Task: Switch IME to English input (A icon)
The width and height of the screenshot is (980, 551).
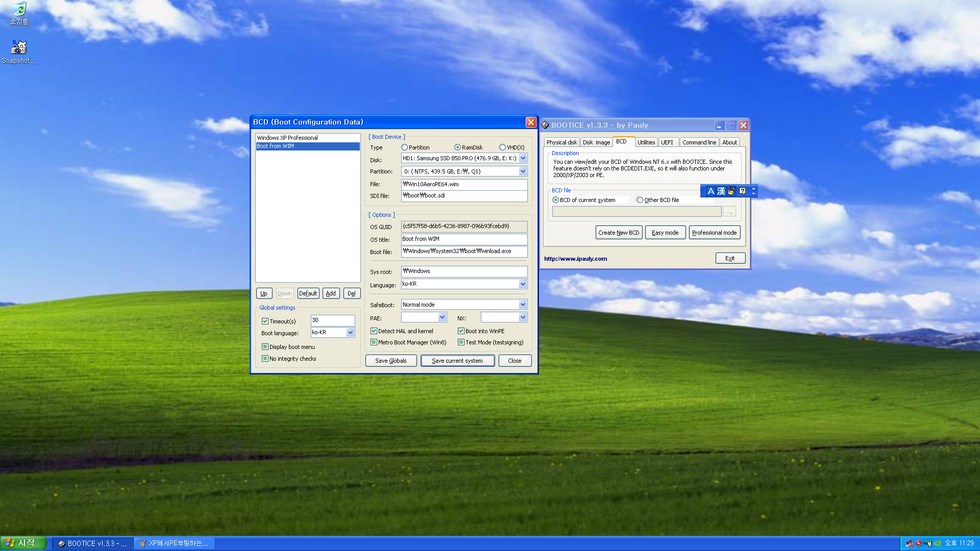Action: pyautogui.click(x=710, y=191)
